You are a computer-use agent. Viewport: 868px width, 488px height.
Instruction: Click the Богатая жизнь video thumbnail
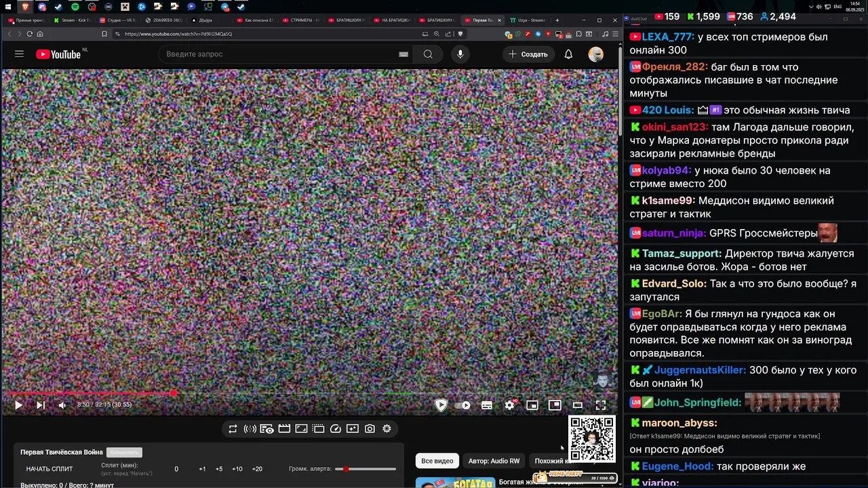(x=455, y=483)
